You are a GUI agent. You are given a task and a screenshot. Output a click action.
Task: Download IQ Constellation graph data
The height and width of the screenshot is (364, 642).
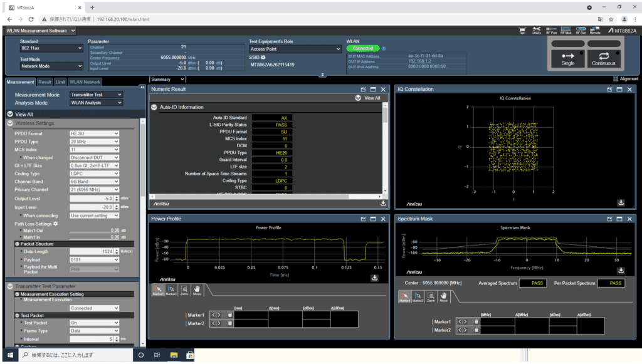click(x=621, y=203)
